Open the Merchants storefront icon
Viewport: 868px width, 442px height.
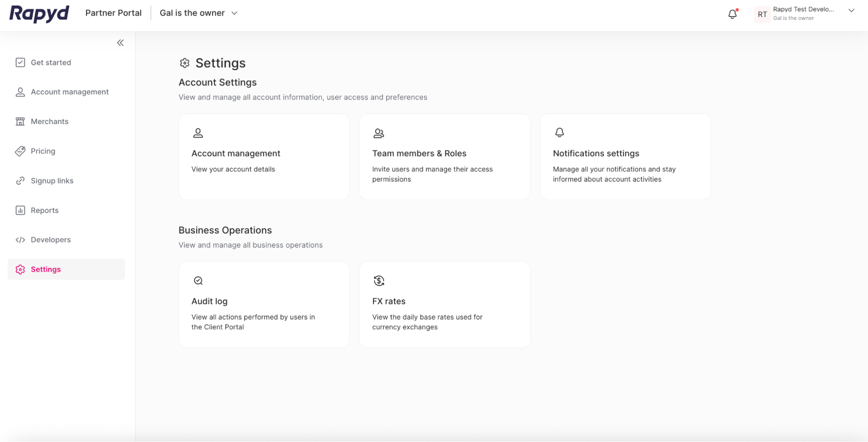(x=20, y=121)
